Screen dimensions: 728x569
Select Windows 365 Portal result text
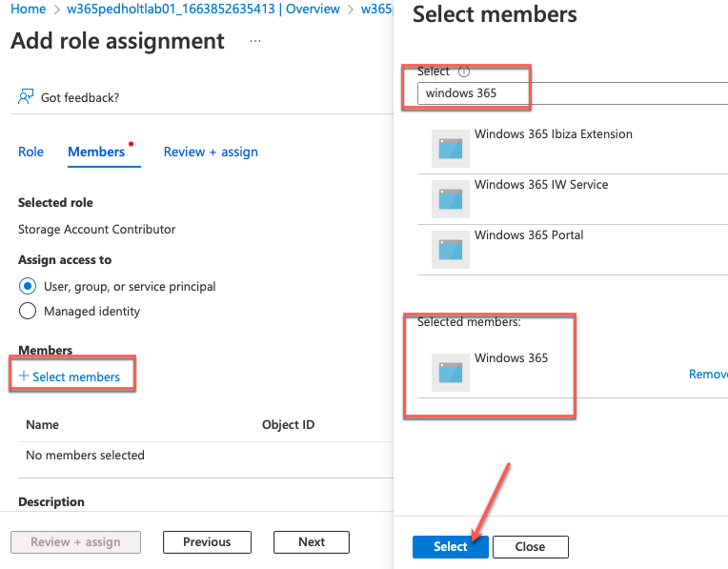[528, 235]
